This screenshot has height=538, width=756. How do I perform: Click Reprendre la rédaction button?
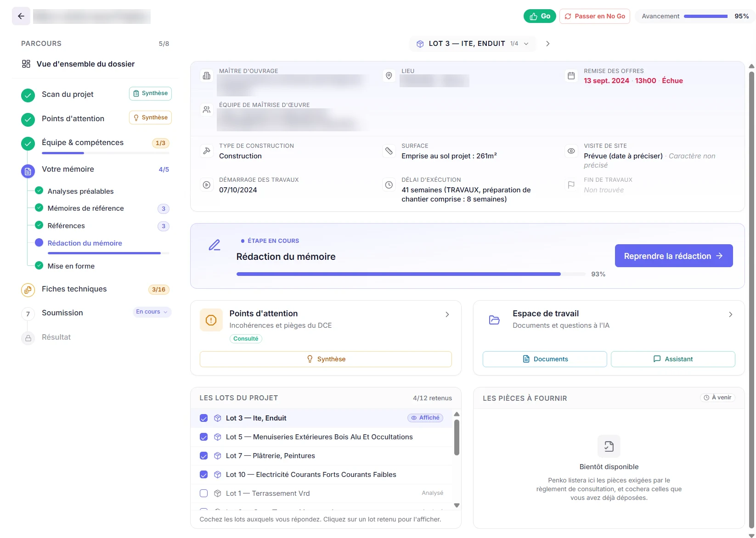pyautogui.click(x=674, y=256)
